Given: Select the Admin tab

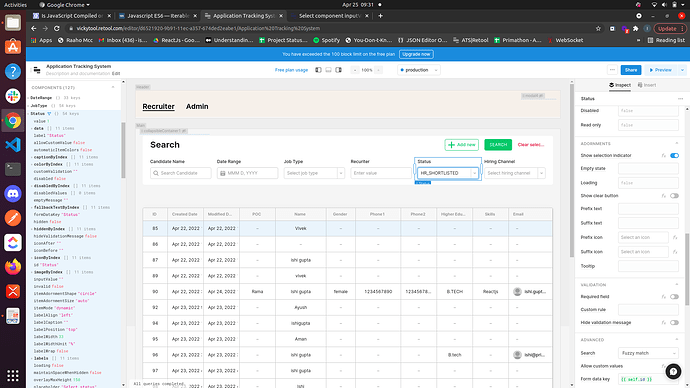Looking at the screenshot, I should tap(197, 106).
